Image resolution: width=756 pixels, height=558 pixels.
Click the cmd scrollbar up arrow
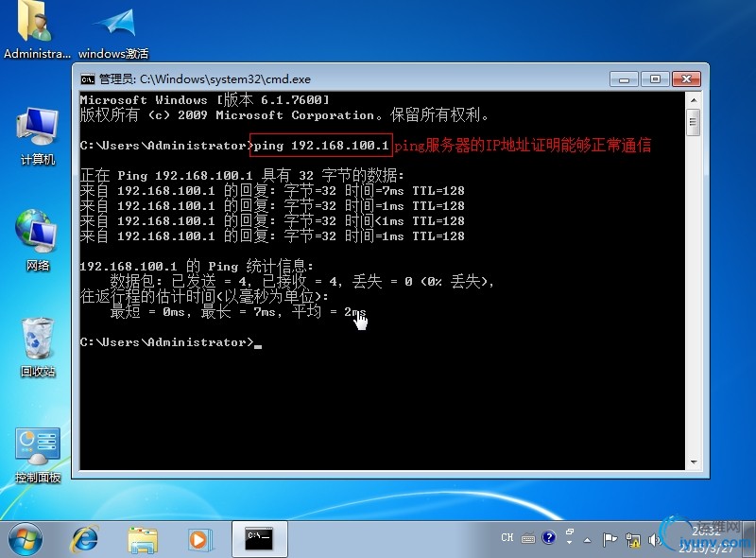[694, 100]
